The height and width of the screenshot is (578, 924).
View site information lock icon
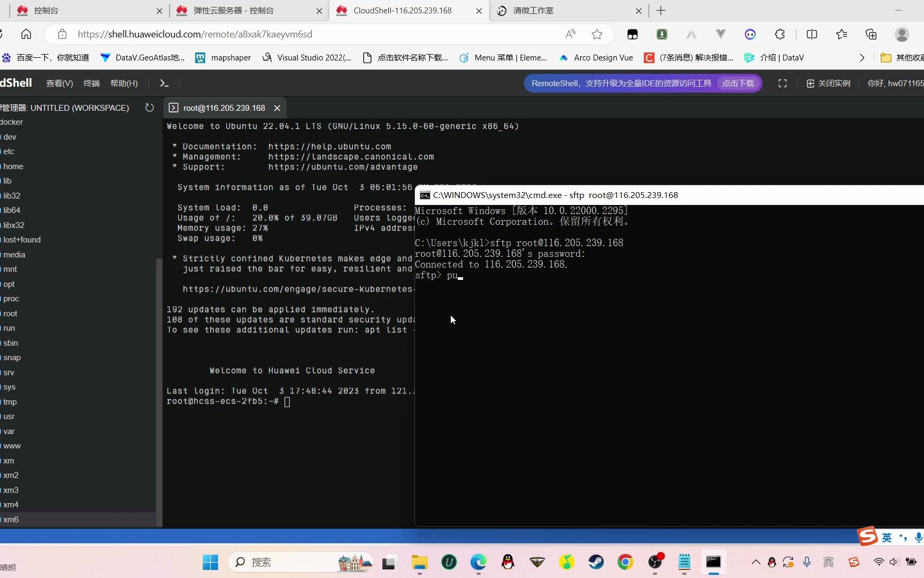point(62,34)
